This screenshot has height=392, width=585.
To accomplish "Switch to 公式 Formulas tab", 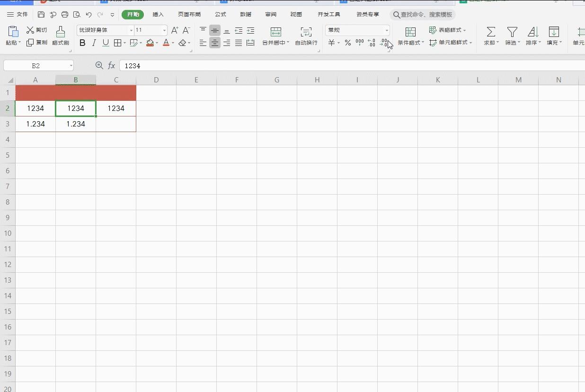I will (x=221, y=15).
